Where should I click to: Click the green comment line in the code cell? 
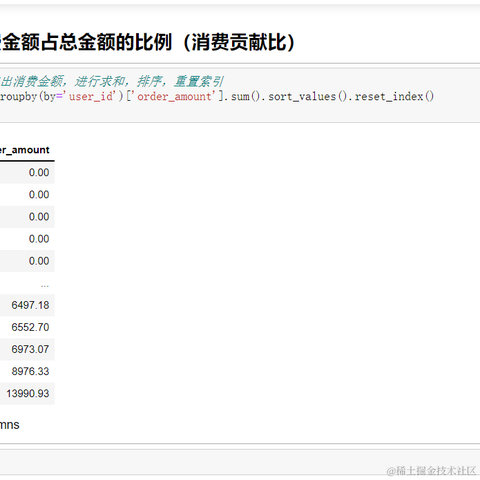[x=111, y=81]
